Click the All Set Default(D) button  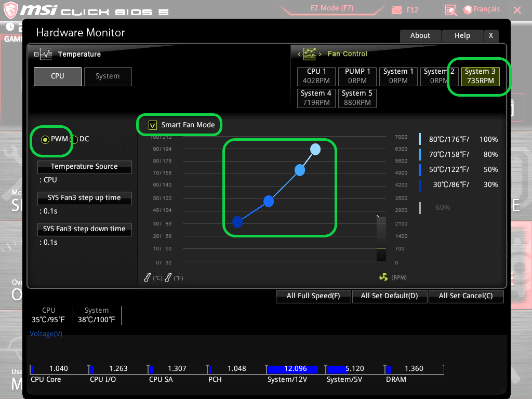coord(390,296)
